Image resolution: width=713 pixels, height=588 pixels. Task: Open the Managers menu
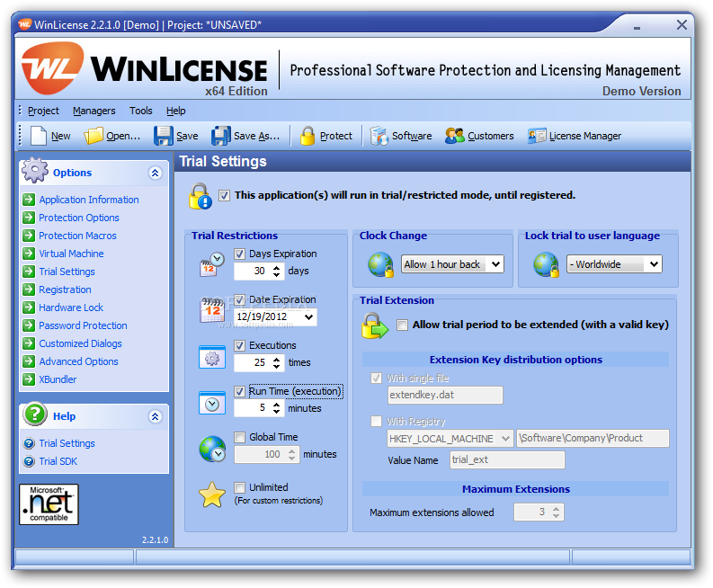pyautogui.click(x=94, y=111)
